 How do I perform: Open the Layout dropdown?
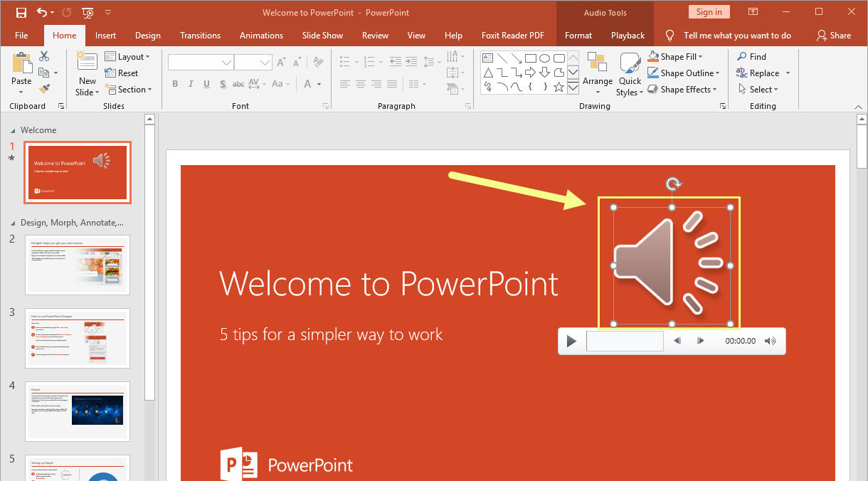127,56
